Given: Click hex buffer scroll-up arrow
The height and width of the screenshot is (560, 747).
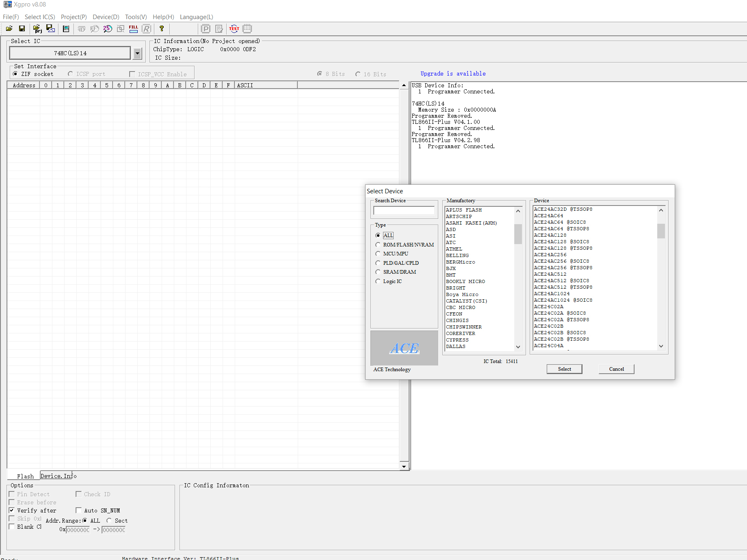Looking at the screenshot, I should [x=404, y=85].
